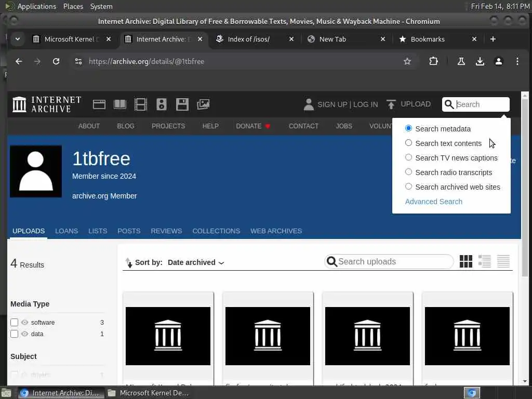532x399 pixels.
Task: Open the Web (Wayback) media icon
Action: tap(99, 104)
